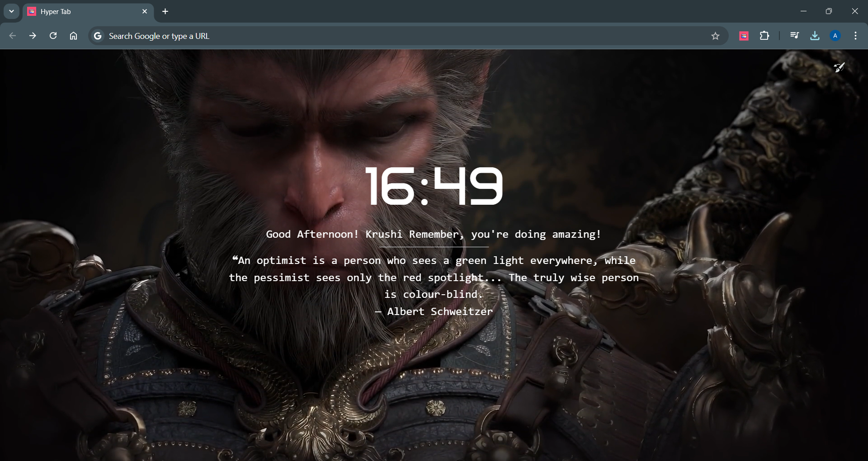Click the rocket icon on the page
The image size is (868, 461).
click(839, 67)
